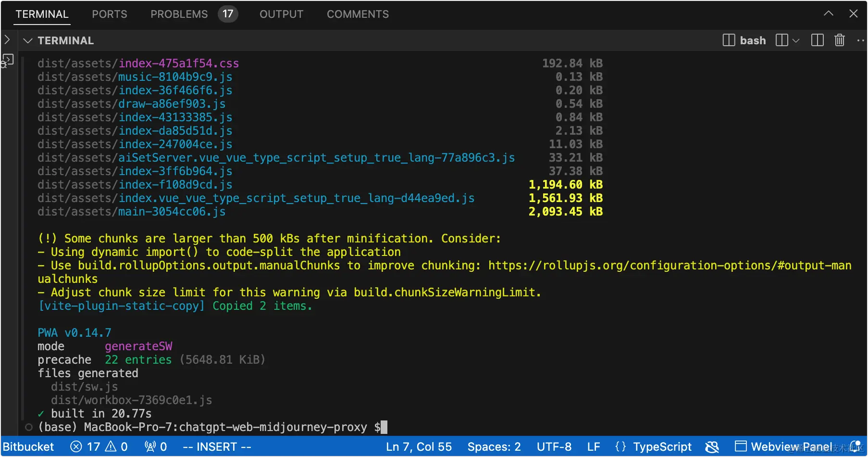The image size is (868, 457).
Task: Click draw-a86ef903.js file path
Action: tap(131, 104)
